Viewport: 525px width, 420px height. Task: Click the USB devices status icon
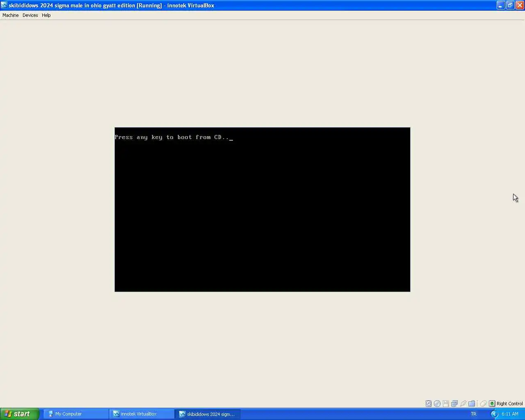(x=463, y=404)
